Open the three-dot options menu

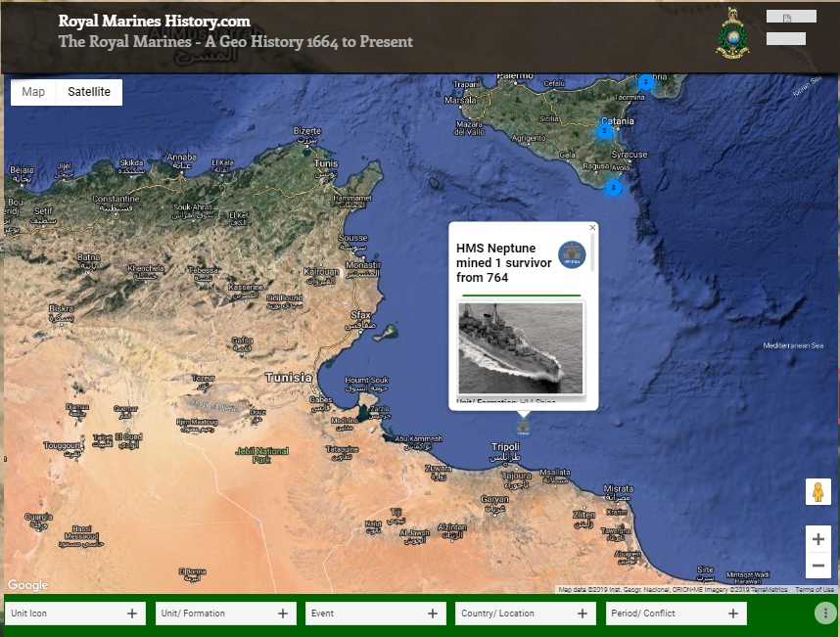click(x=825, y=614)
